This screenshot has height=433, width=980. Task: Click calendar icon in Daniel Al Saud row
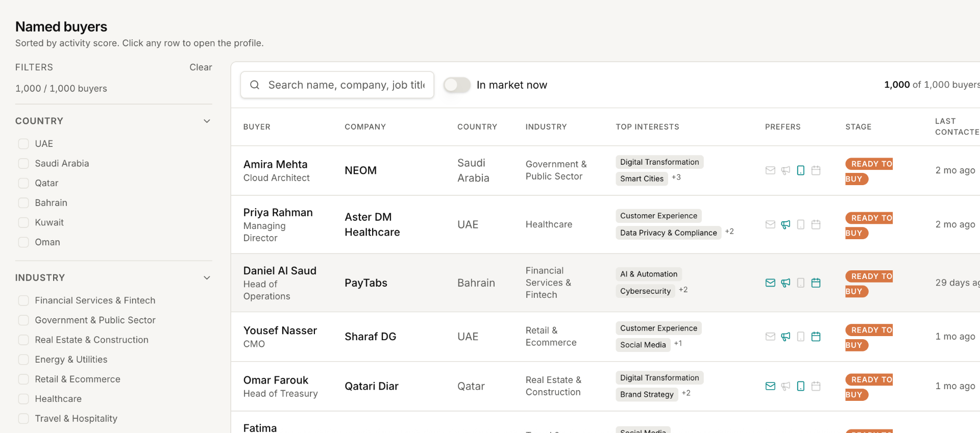[x=816, y=283]
